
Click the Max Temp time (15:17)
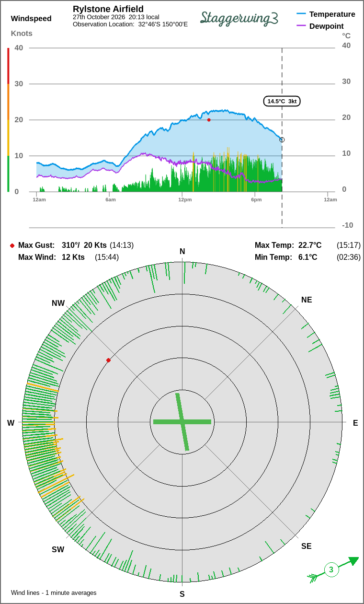[349, 245]
